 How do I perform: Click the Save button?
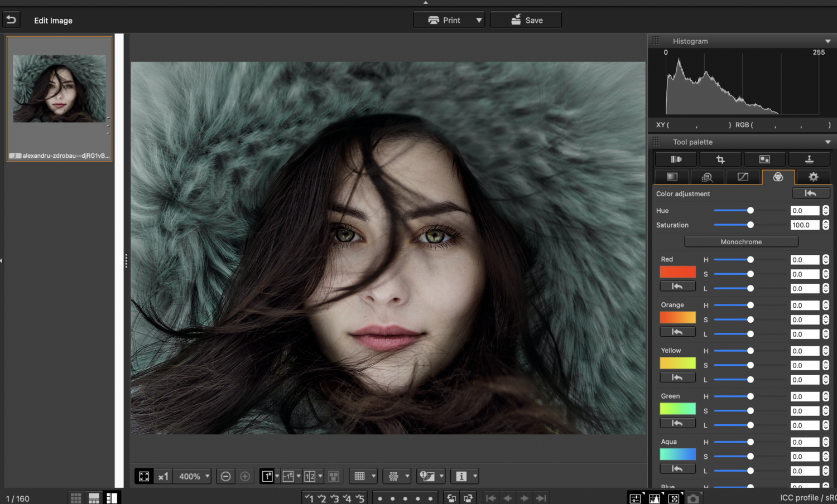pos(526,20)
